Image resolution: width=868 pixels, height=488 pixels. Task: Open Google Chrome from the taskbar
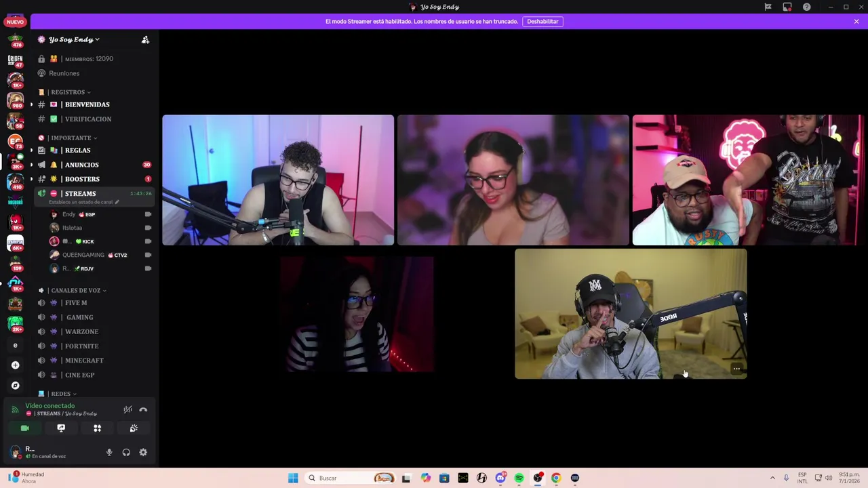(x=556, y=479)
